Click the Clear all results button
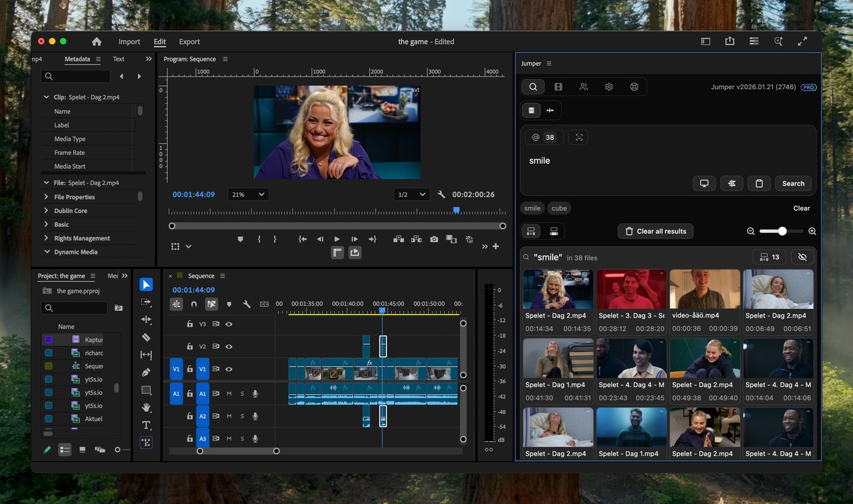Viewport: 853px width, 504px height. tap(655, 231)
